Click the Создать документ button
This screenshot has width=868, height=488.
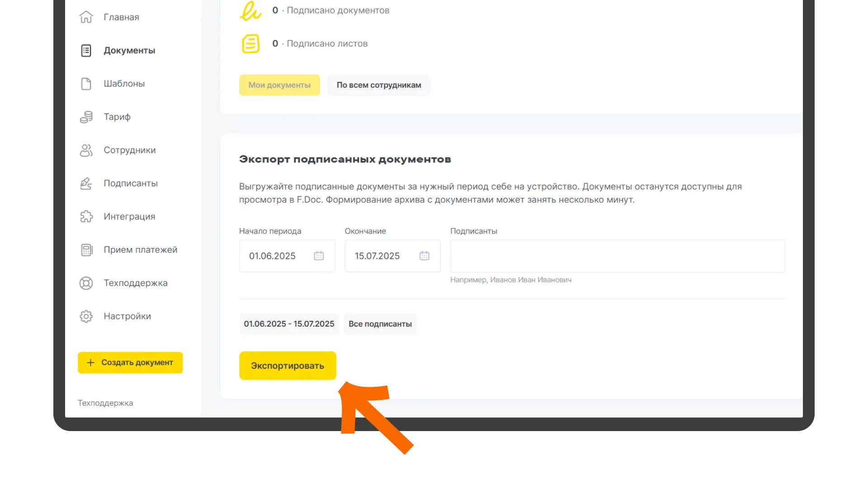coord(130,362)
